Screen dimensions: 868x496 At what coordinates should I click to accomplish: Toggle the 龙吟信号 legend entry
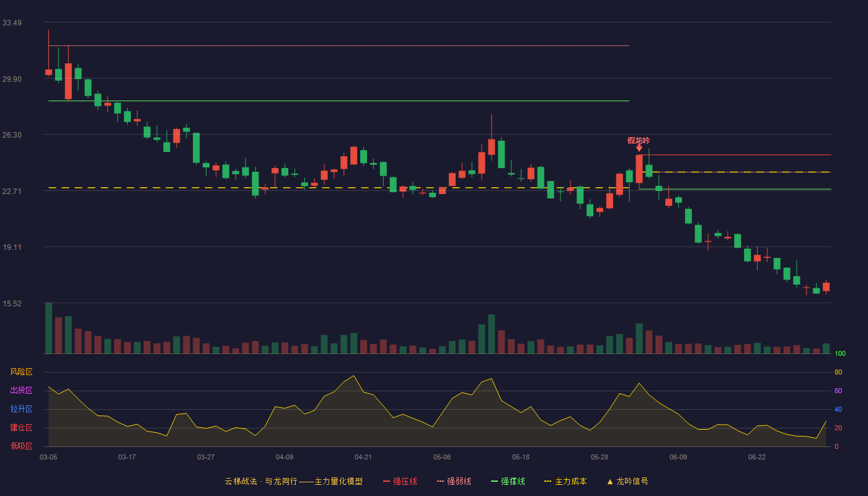627,481
